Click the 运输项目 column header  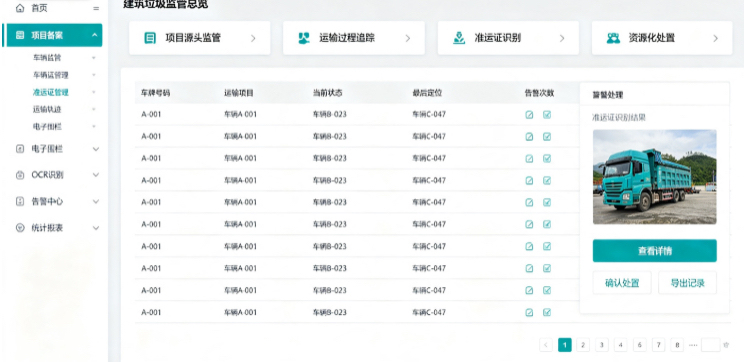tap(239, 93)
